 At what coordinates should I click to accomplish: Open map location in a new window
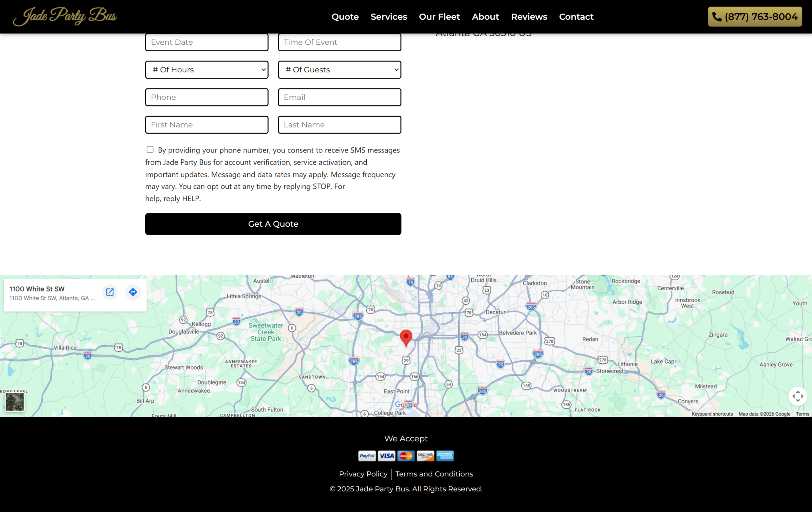coord(110,292)
